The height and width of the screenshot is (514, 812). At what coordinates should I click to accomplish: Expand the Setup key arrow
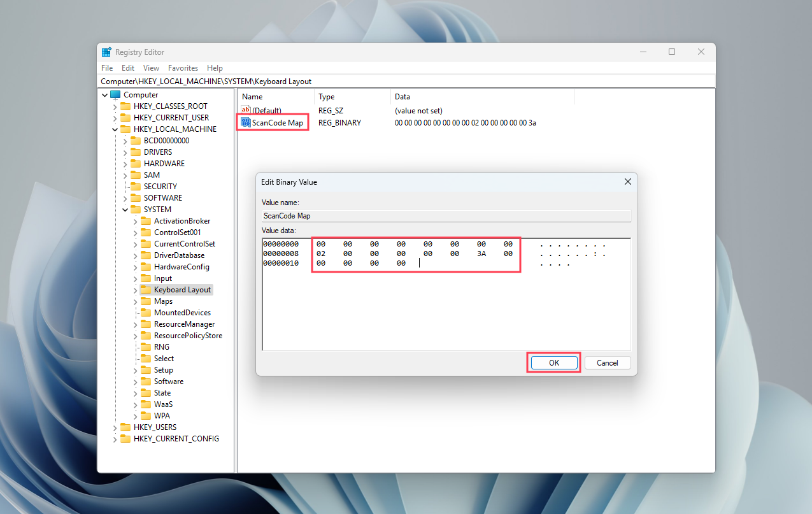click(135, 370)
